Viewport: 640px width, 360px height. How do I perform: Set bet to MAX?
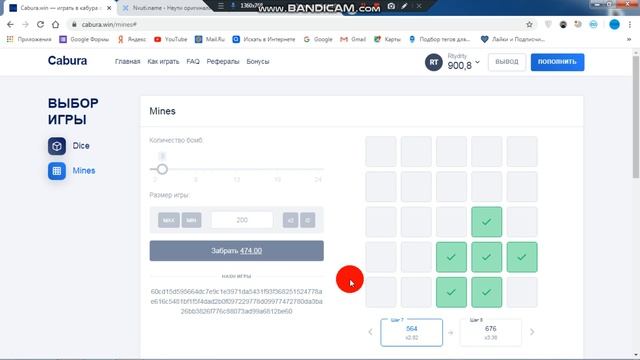(x=169, y=220)
